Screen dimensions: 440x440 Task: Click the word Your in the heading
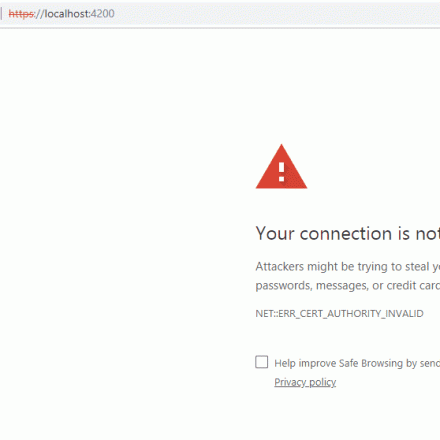275,233
